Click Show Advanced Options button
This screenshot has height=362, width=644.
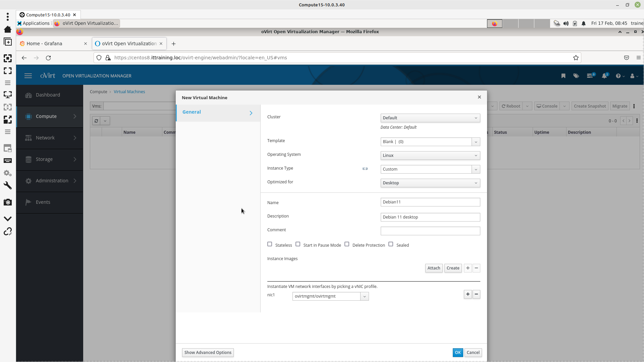[208, 353]
